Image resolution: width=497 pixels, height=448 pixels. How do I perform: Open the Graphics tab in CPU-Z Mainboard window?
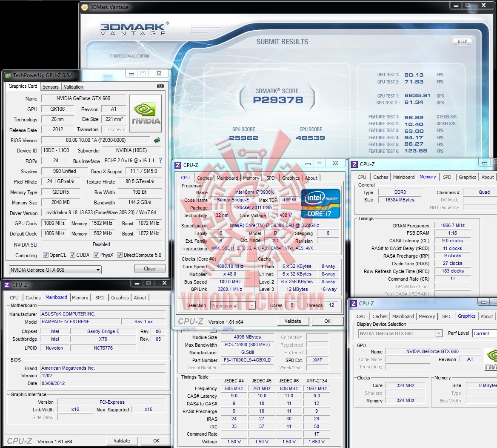[120, 298]
